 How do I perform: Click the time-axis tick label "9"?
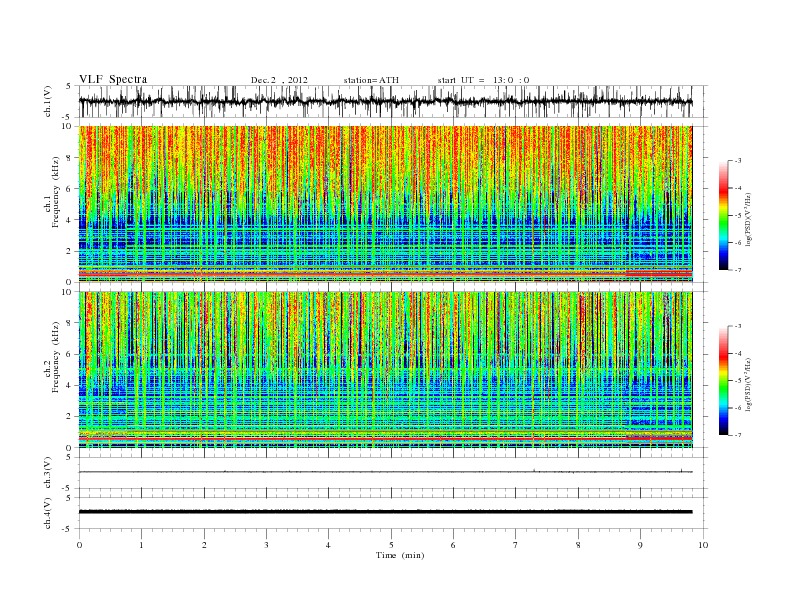click(x=640, y=545)
